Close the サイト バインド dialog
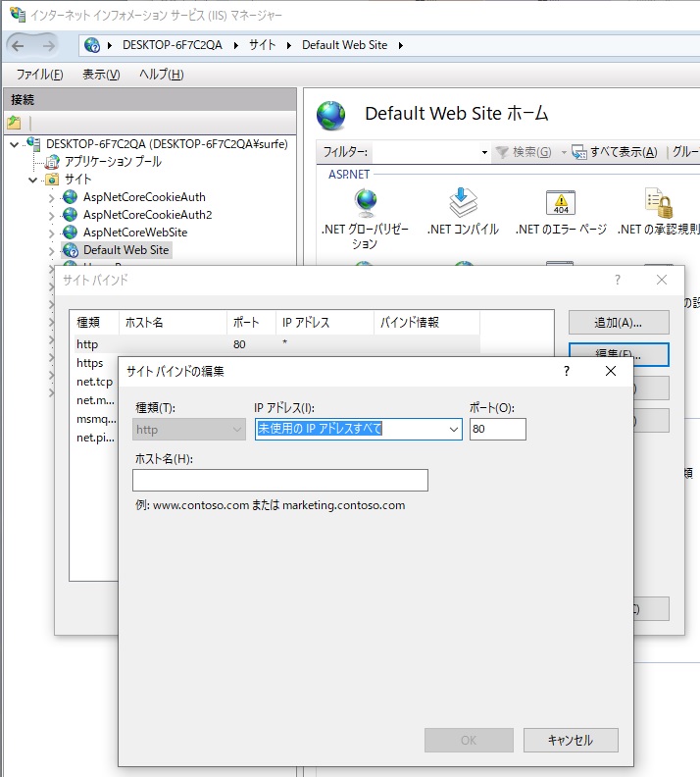This screenshot has height=777, width=700. point(662,280)
